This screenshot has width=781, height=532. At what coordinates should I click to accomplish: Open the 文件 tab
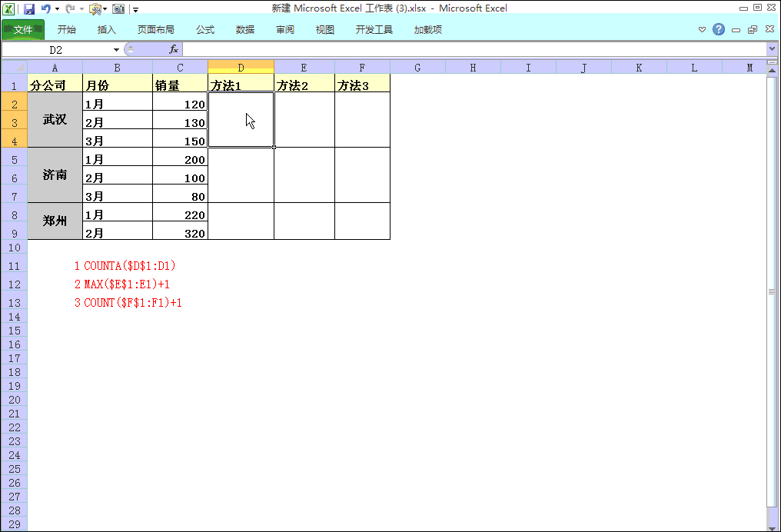click(23, 30)
